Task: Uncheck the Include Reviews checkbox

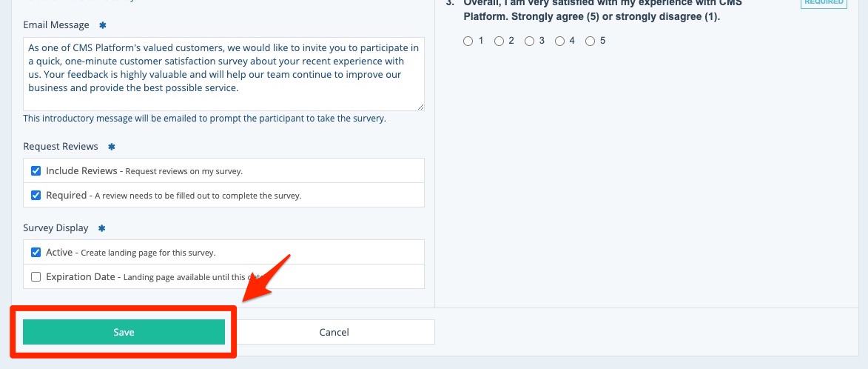Action: pos(36,170)
